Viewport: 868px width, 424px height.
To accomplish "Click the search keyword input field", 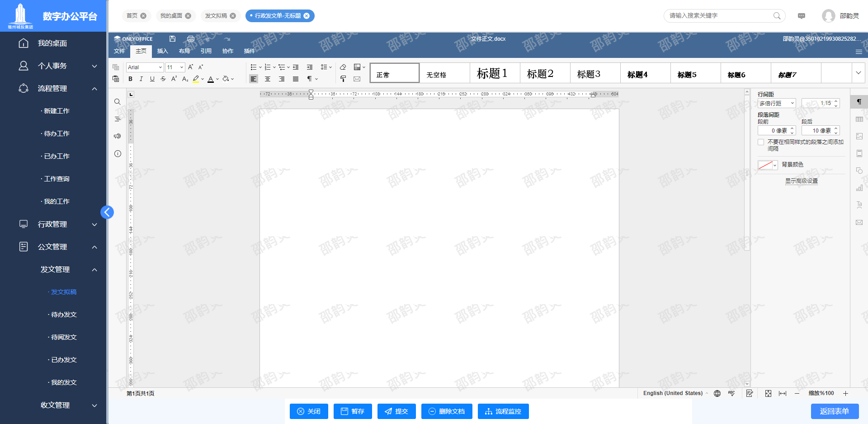I will tap(719, 16).
